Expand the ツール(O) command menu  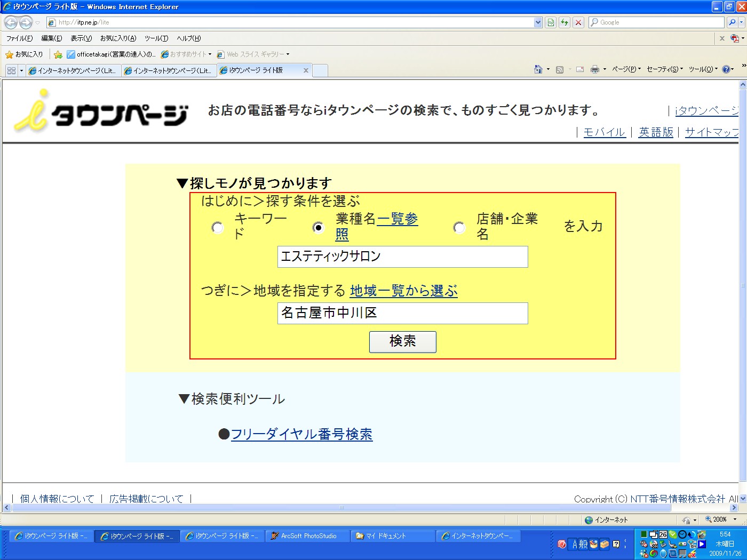(x=703, y=69)
